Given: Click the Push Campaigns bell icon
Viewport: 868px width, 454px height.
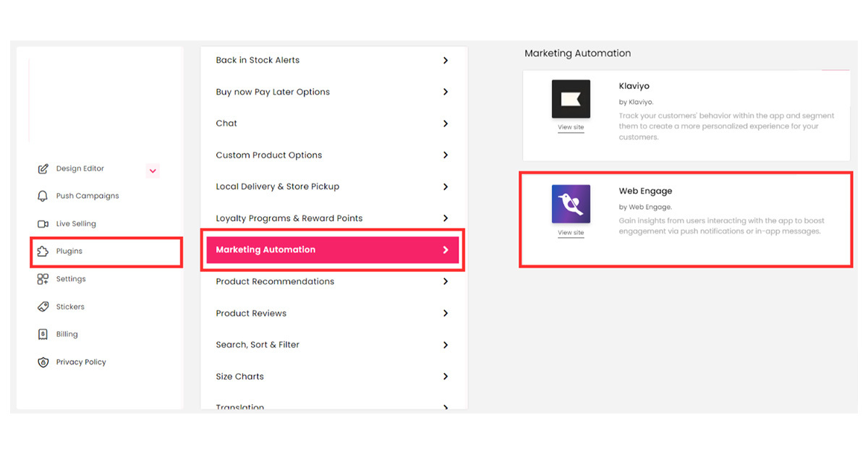Looking at the screenshot, I should pyautogui.click(x=43, y=196).
